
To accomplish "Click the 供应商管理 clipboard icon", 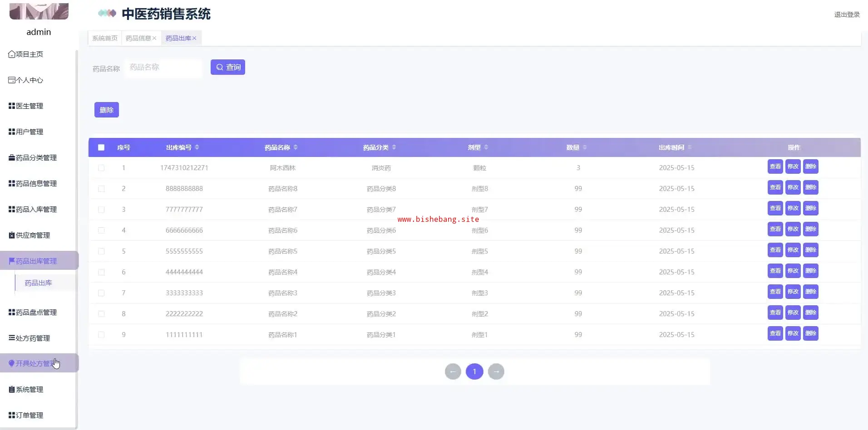I will pos(12,235).
